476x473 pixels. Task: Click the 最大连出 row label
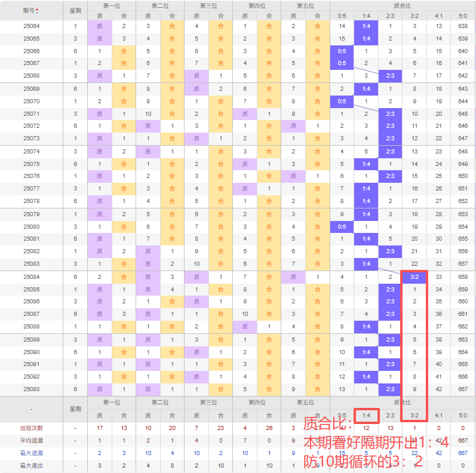point(32,465)
